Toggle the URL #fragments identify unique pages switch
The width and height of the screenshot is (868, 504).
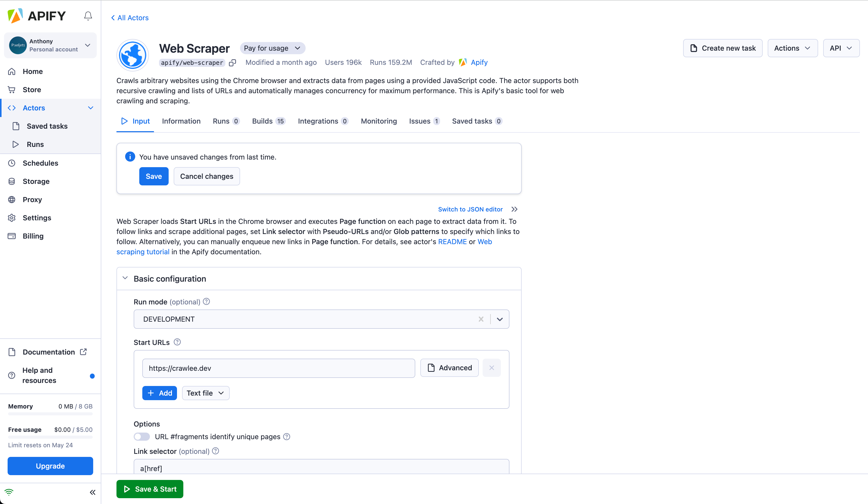click(x=142, y=436)
